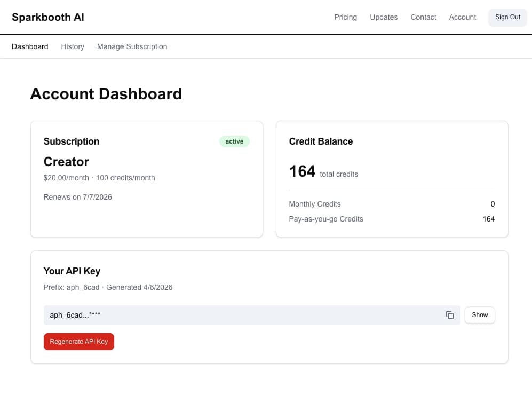Click the Credit Balance heading
Screen dimensions: 532x394
[x=321, y=141]
